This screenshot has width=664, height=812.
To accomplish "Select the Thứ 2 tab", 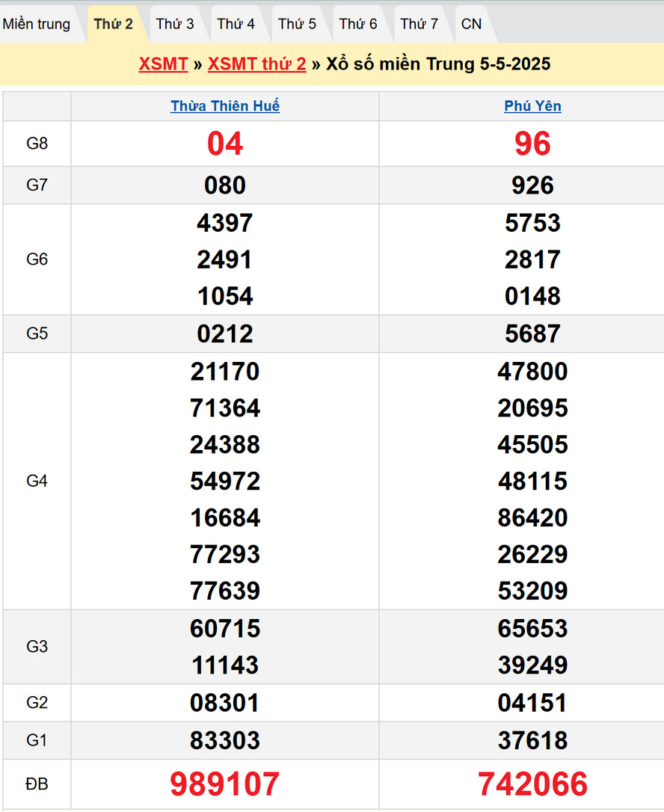I will click(114, 24).
